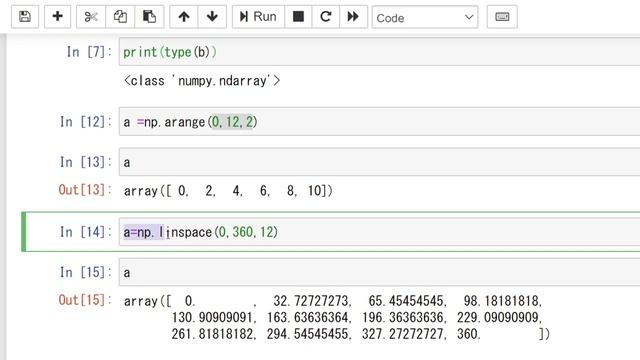
Task: Select the In [15] cell containing a
Action: click(380, 272)
